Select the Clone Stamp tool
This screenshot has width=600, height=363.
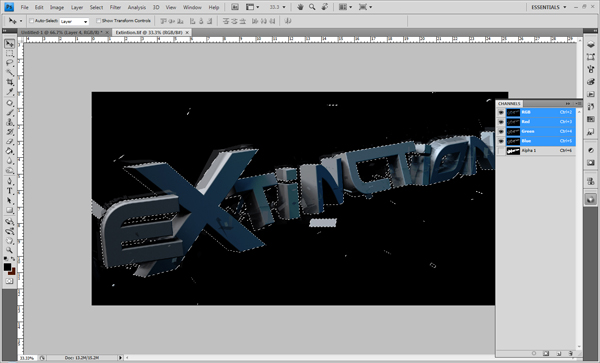[10, 122]
